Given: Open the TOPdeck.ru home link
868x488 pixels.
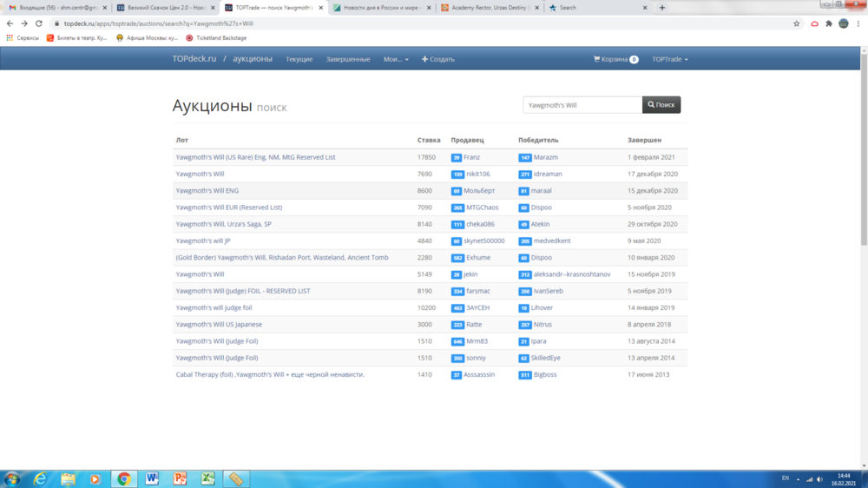Looking at the screenshot, I should click(x=194, y=59).
